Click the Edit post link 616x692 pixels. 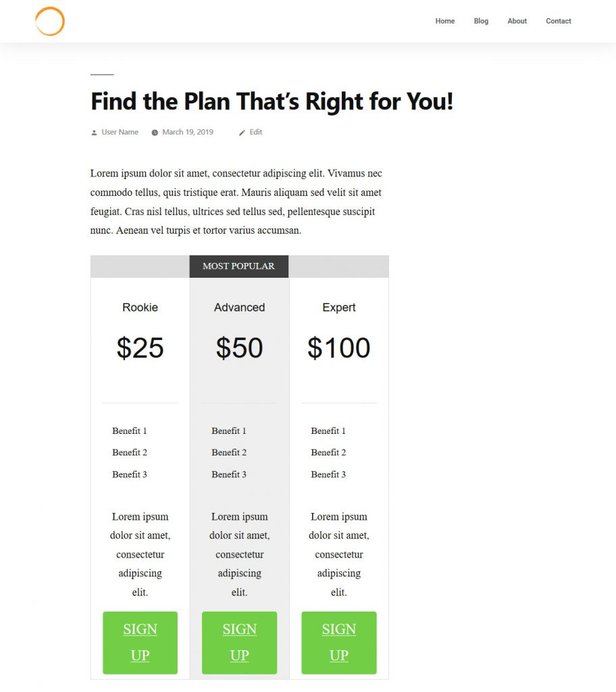click(x=256, y=132)
